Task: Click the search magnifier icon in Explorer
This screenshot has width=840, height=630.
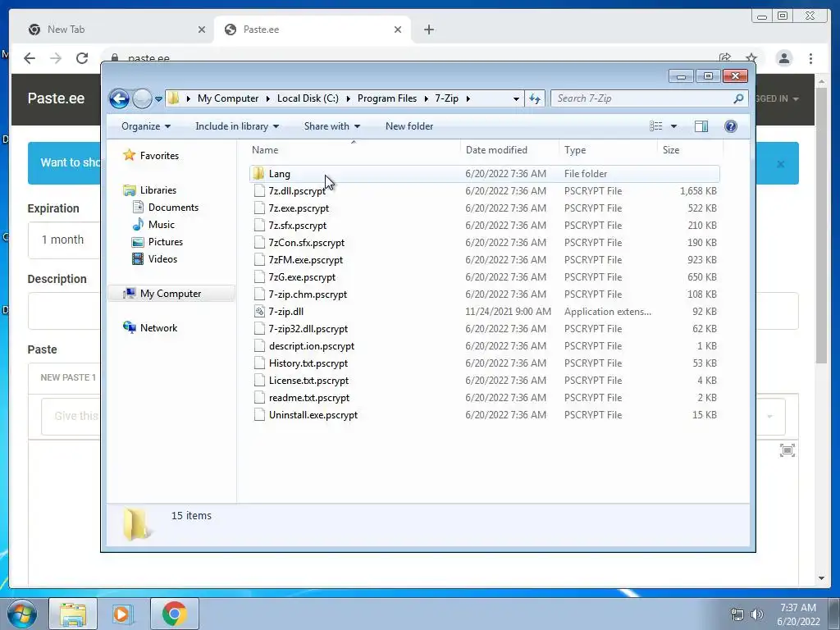Action: pyautogui.click(x=738, y=98)
